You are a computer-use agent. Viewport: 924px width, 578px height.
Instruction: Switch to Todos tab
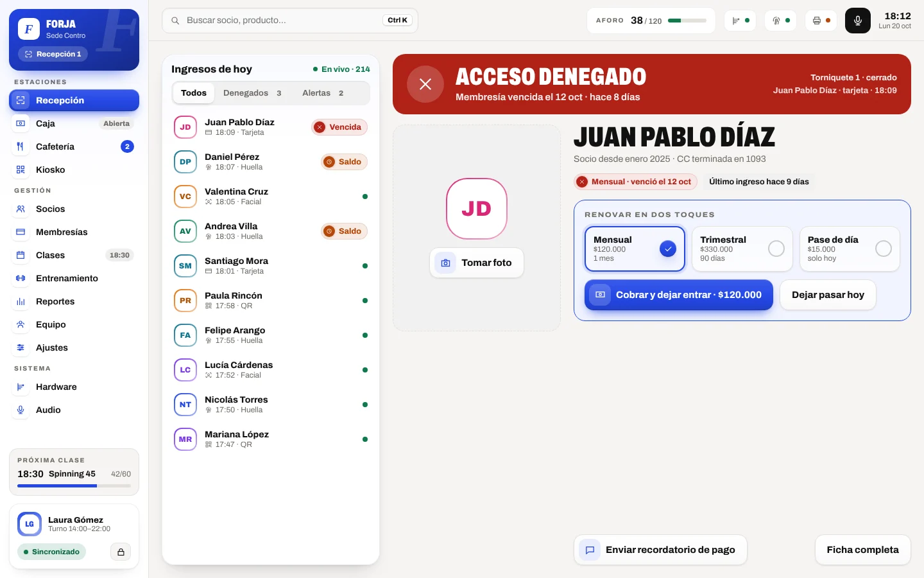click(194, 93)
